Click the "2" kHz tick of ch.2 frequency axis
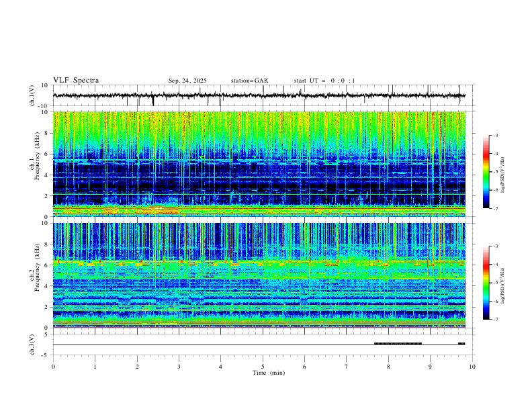Screen dimensions: 532x411 (47, 307)
